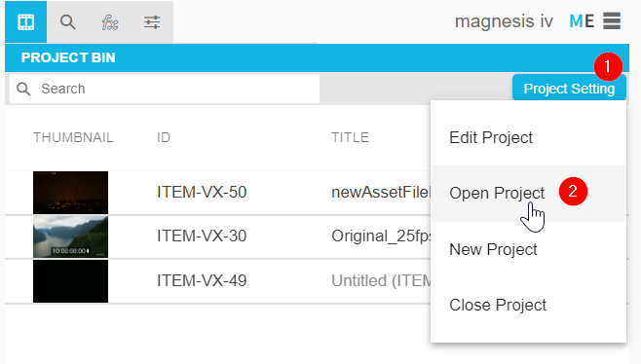Click the ME logo
Screen dimensions: 641x364
tap(582, 21)
